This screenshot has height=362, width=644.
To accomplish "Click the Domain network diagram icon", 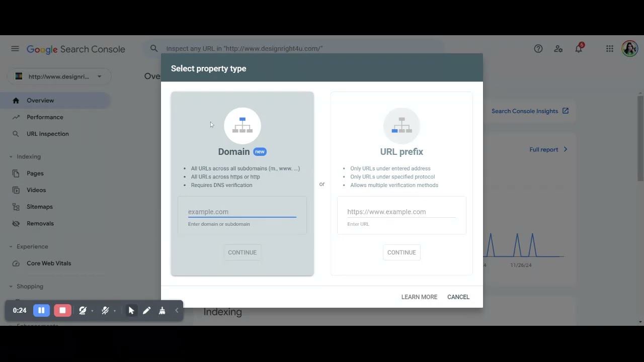I will pyautogui.click(x=243, y=125).
